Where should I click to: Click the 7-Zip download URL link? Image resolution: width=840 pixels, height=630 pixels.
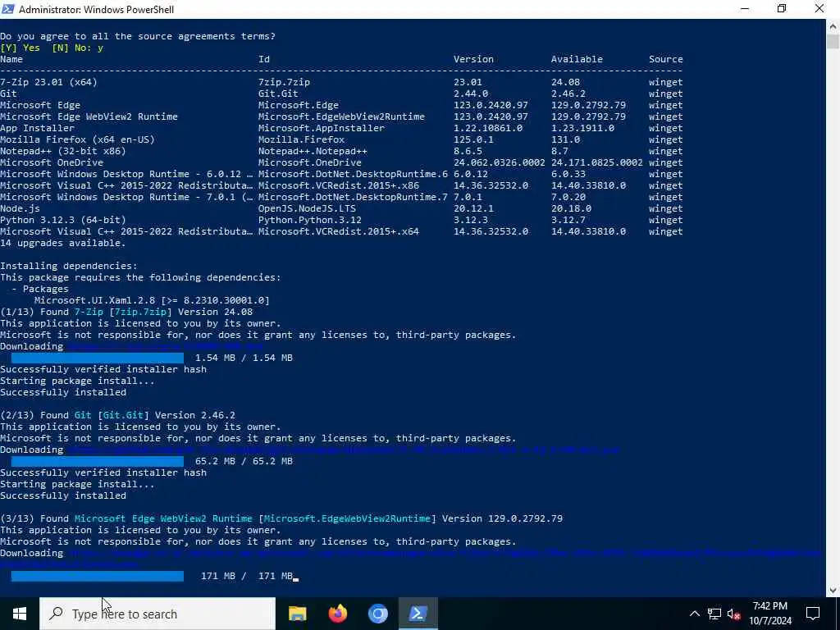(x=164, y=346)
